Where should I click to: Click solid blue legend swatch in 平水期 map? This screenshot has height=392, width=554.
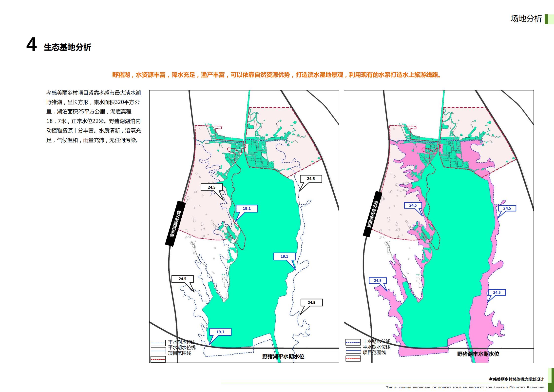pyautogui.click(x=158, y=351)
